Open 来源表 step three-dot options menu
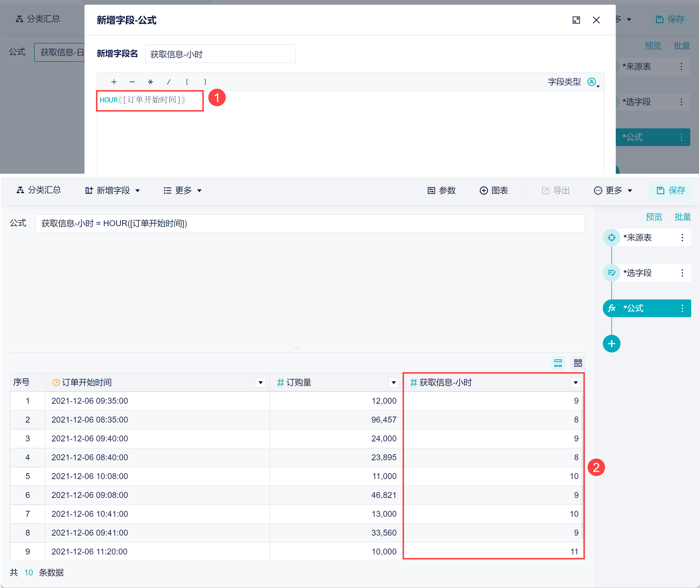Screen dimensions: 700x588 coord(682,238)
